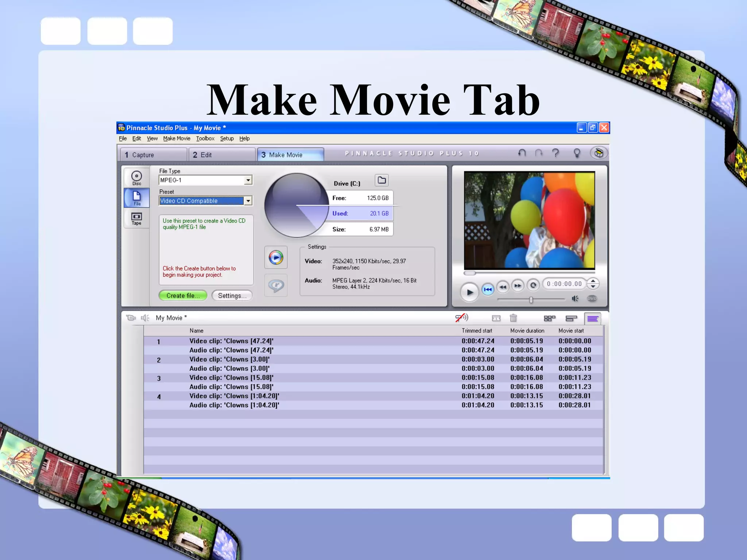Click the balloons preview video
This screenshot has height=560, width=747.
529,220
